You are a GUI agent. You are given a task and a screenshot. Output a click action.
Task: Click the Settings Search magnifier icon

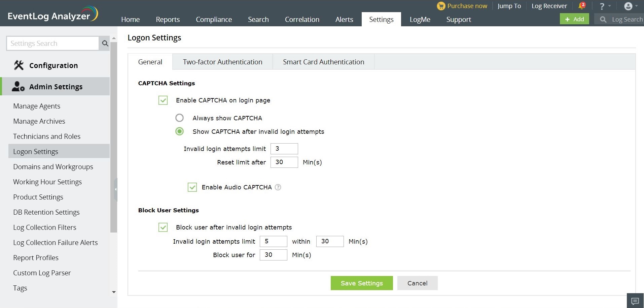pos(105,43)
